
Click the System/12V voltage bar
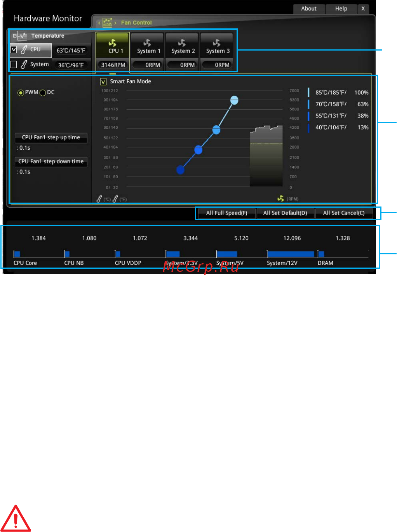point(291,254)
